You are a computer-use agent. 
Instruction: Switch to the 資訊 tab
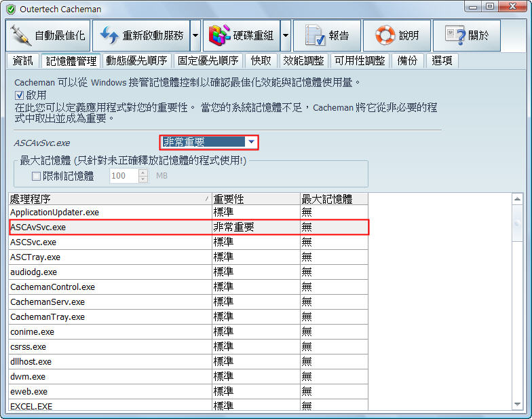click(23, 60)
